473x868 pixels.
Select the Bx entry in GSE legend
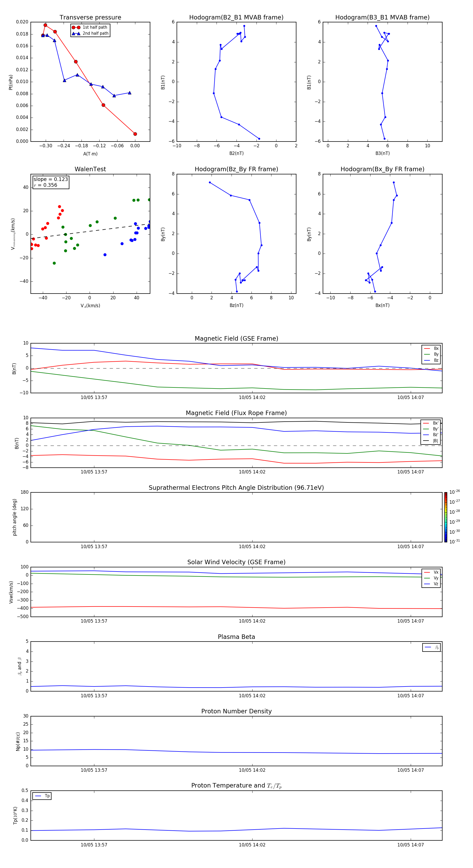(431, 349)
